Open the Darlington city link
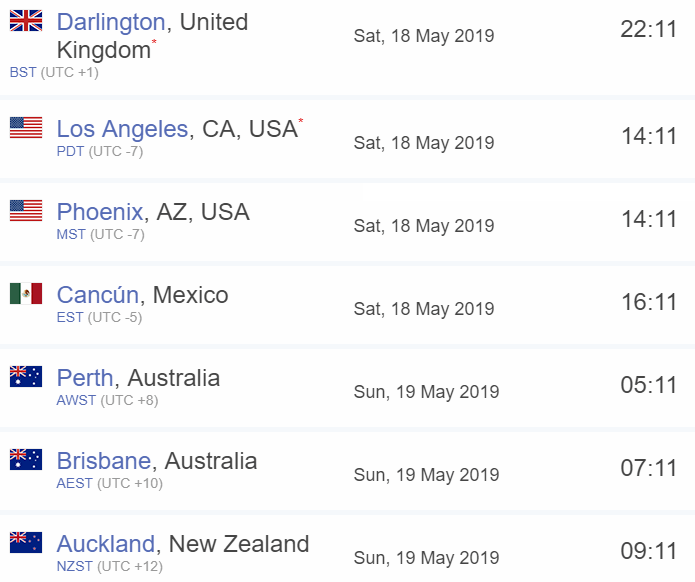 (x=111, y=22)
